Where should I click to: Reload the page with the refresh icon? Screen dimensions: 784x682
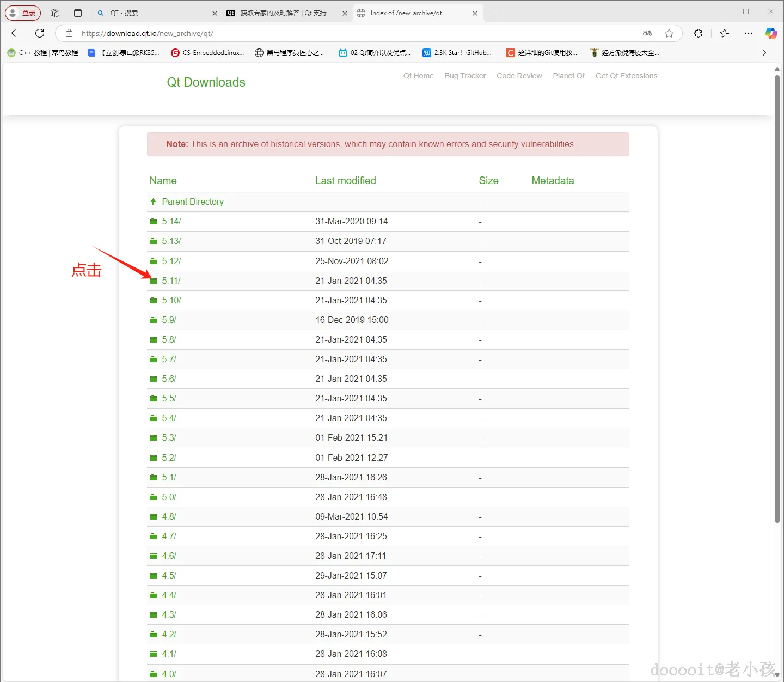click(x=40, y=33)
